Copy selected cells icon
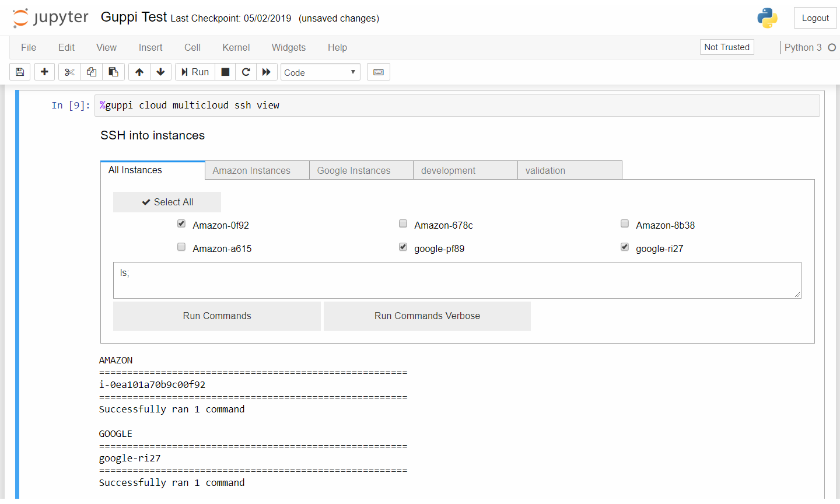 tap(92, 72)
